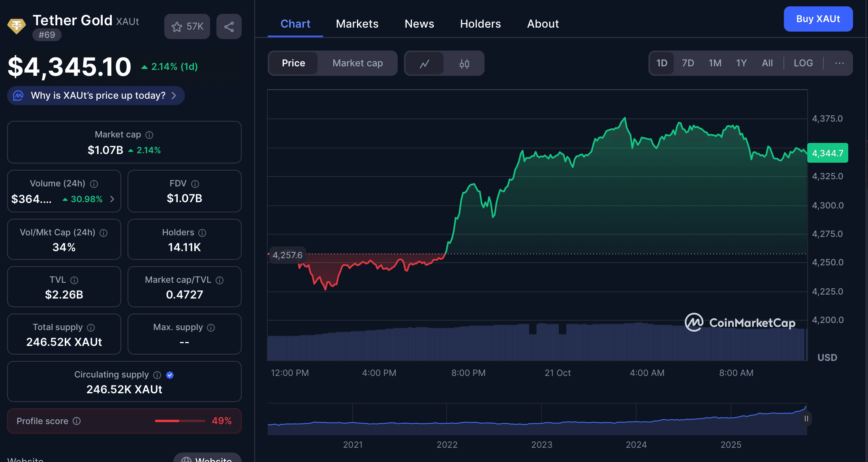Add Tether Gold to watchlist via star icon

pos(177,26)
